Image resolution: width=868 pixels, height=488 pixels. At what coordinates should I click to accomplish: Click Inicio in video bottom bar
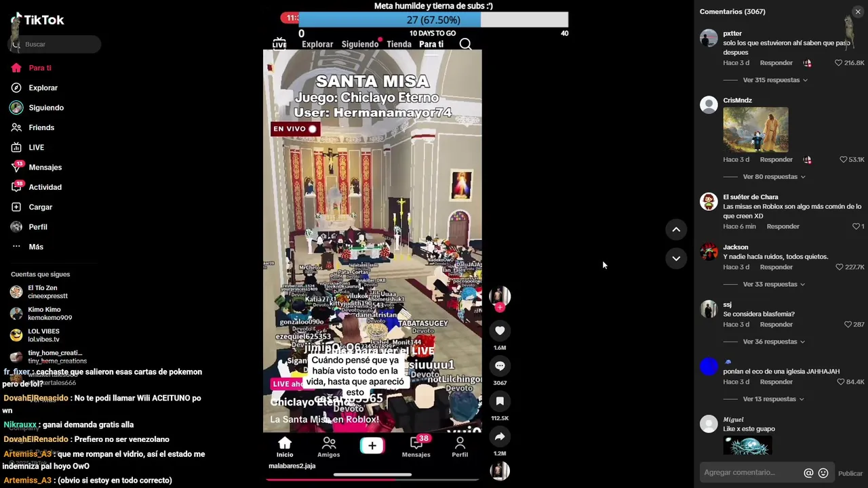coord(285,447)
